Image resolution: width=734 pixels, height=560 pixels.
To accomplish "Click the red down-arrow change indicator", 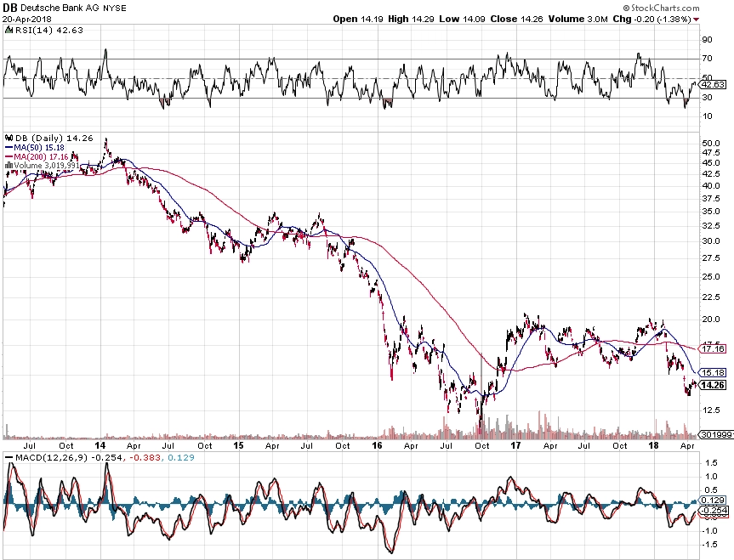I will pos(697,20).
